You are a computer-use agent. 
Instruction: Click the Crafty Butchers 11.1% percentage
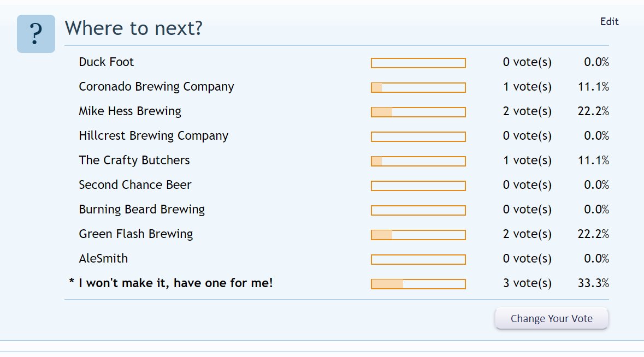tap(593, 160)
